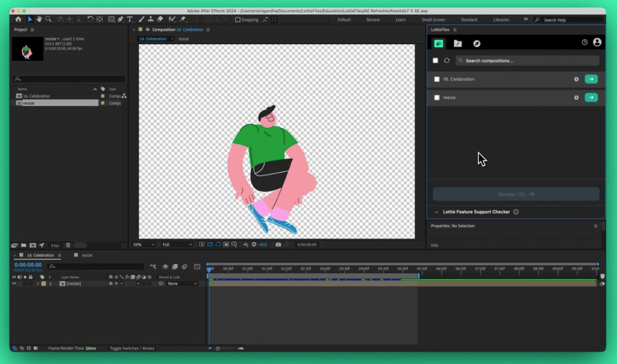Select the Pen tool
617x364 pixels.
[120, 19]
